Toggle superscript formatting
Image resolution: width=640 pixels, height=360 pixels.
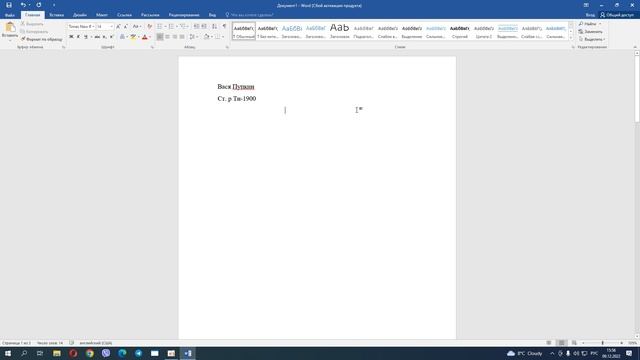pyautogui.click(x=111, y=37)
